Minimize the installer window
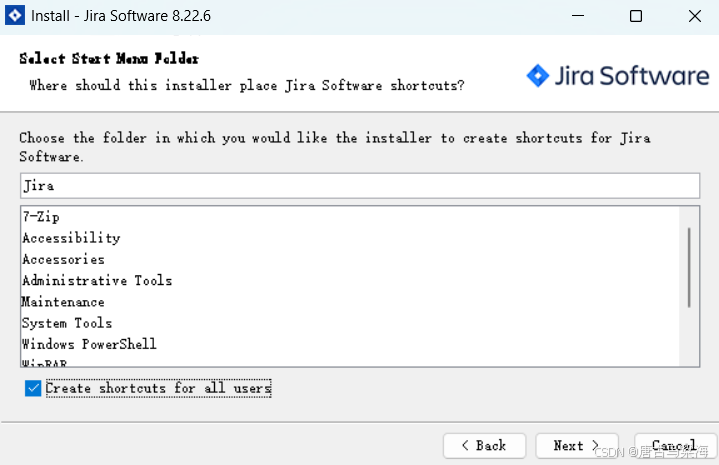719x465 pixels. (578, 16)
